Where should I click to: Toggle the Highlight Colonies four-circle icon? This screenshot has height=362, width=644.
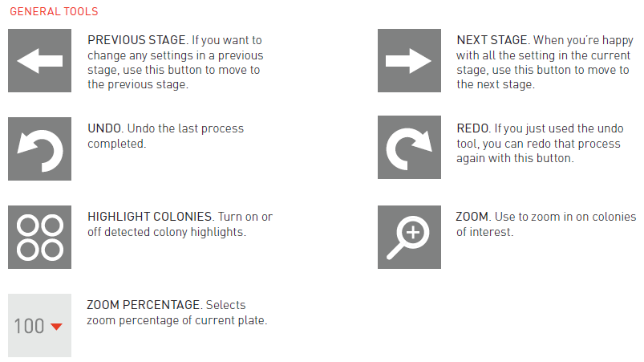click(40, 237)
